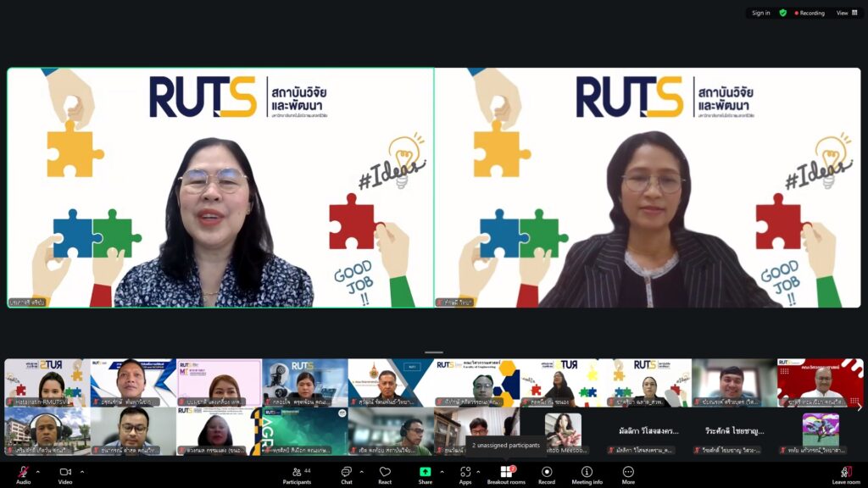Click the Leave room button

(845, 474)
